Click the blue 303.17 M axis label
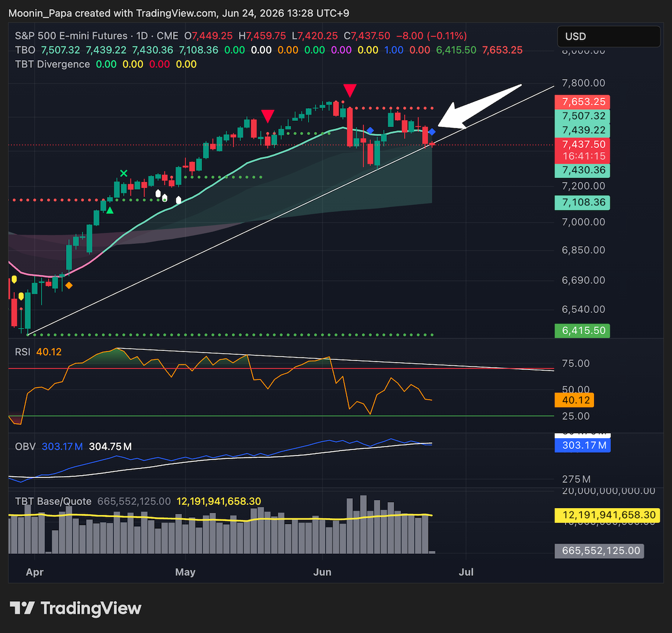672x633 pixels. (x=582, y=446)
